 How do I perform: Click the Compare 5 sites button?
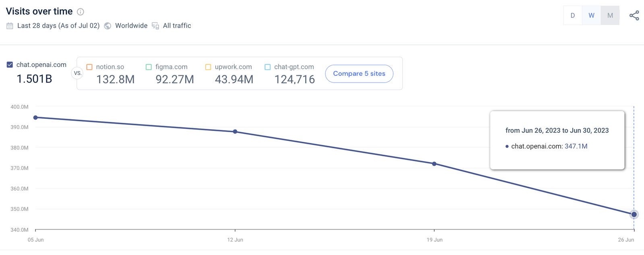(x=359, y=74)
